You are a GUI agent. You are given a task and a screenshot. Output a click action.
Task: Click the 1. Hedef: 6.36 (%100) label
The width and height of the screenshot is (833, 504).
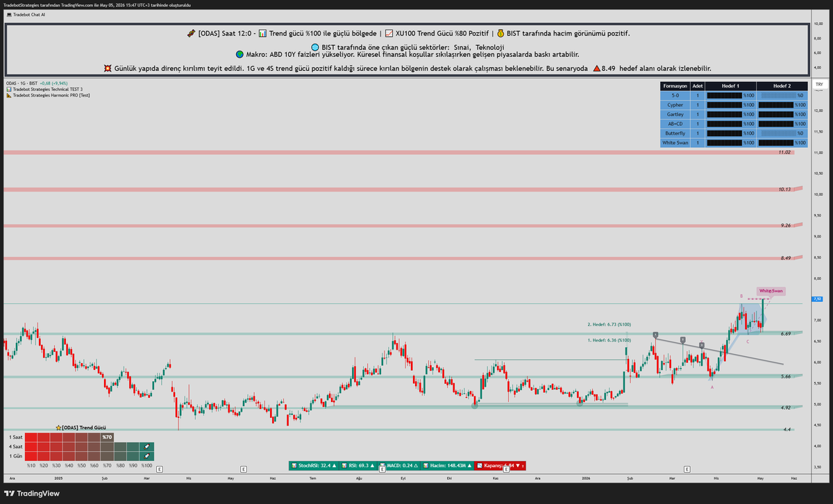click(609, 340)
